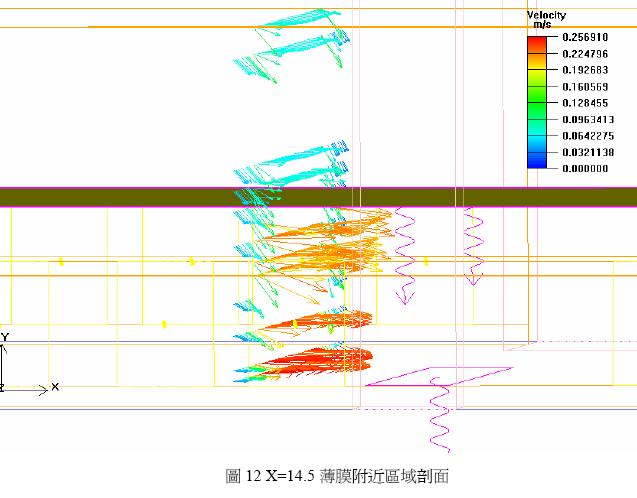Click the blue band of velocity color bar
The height and width of the screenshot is (498, 637).
point(537,159)
